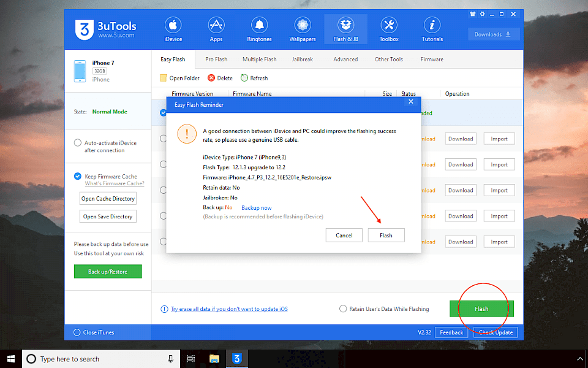
Task: Click Flash in the reminder dialog
Action: point(386,235)
